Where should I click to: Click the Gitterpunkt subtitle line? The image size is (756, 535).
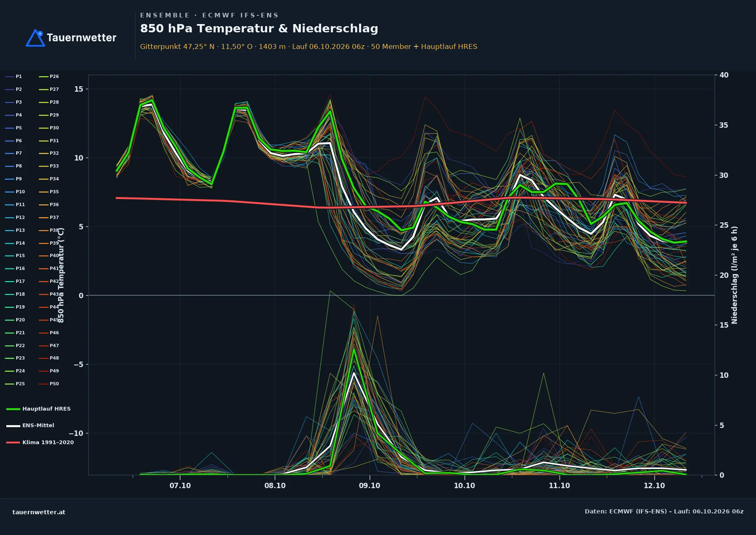(309, 47)
